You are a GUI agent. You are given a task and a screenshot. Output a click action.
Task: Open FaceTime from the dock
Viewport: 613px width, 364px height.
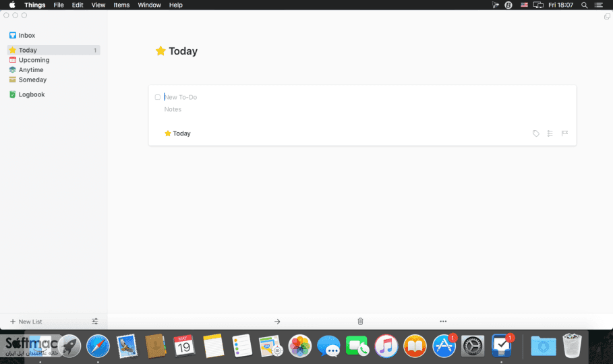(357, 346)
